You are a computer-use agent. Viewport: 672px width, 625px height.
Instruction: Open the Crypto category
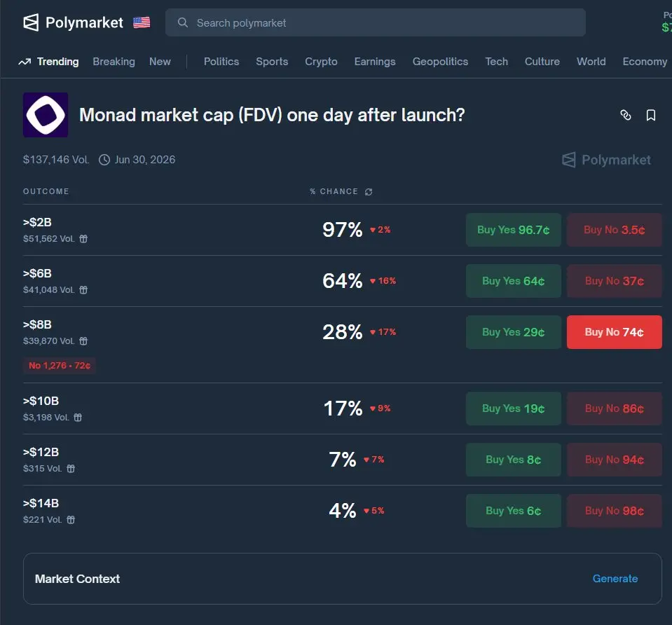[x=321, y=62]
